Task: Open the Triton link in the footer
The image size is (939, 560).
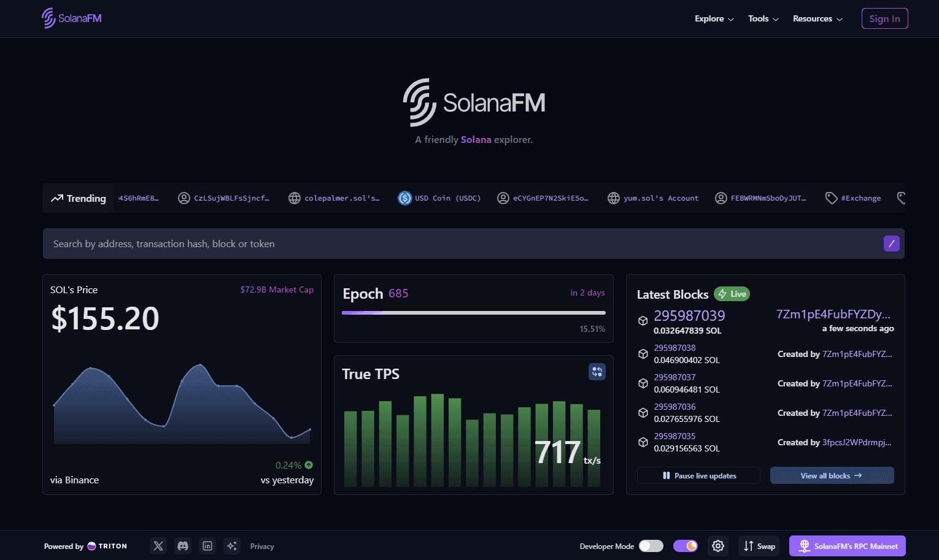Action: [107, 546]
